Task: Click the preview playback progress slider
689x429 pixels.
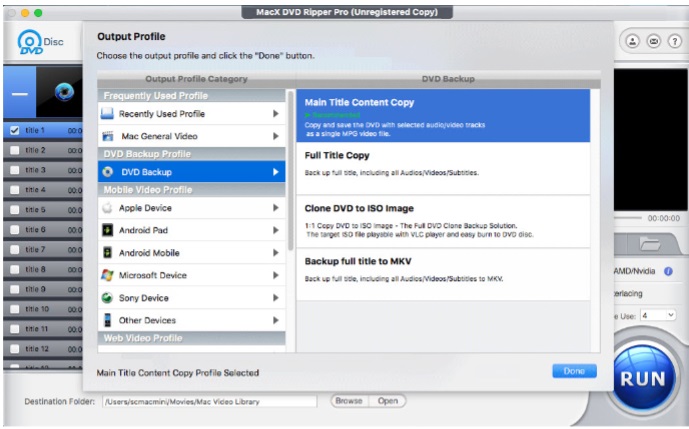Action: (x=627, y=218)
